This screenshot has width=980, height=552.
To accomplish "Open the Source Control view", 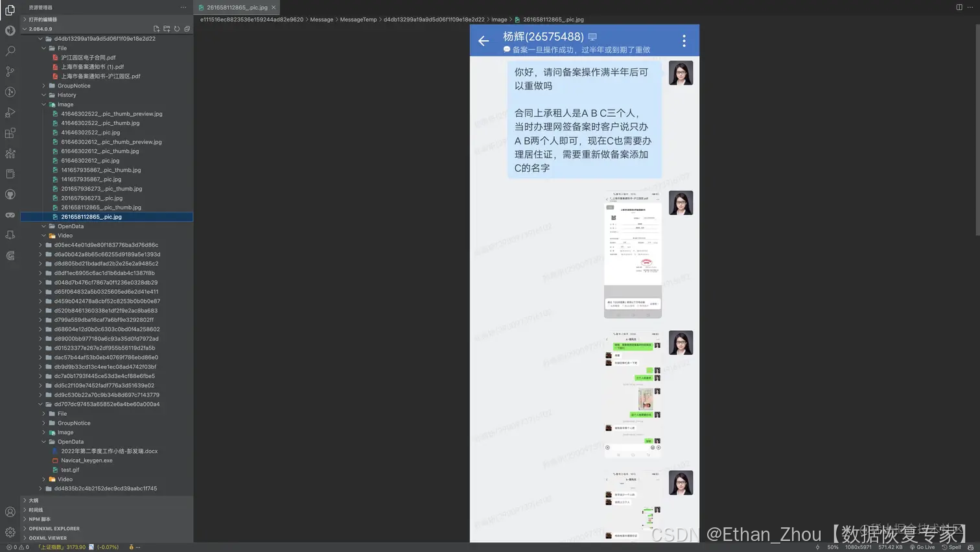I will point(10,71).
